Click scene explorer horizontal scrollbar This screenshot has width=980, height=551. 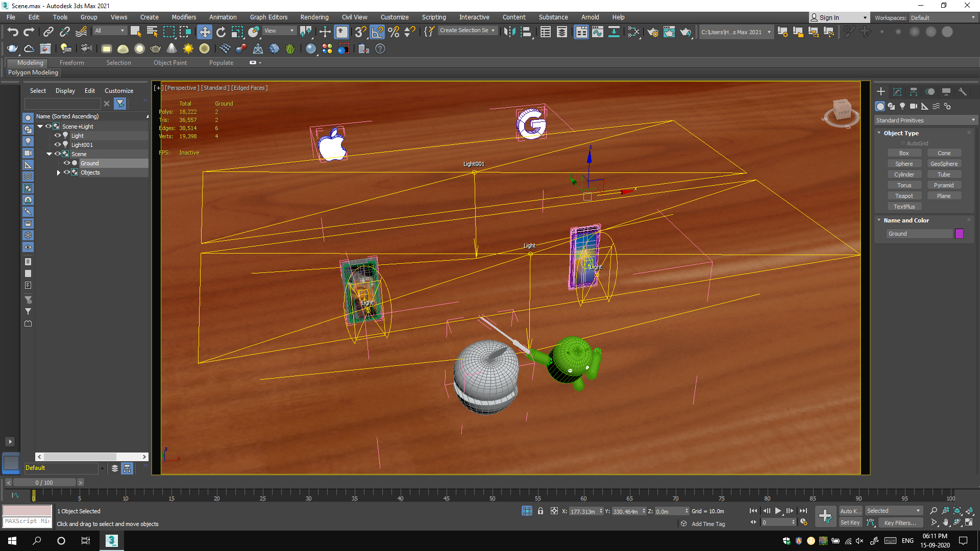[x=92, y=457]
